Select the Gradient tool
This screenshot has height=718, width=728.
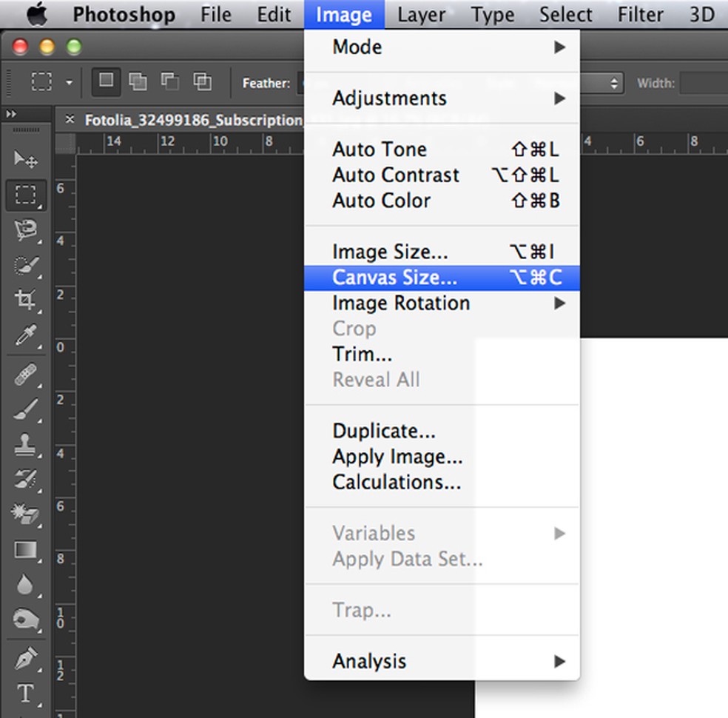click(x=26, y=550)
